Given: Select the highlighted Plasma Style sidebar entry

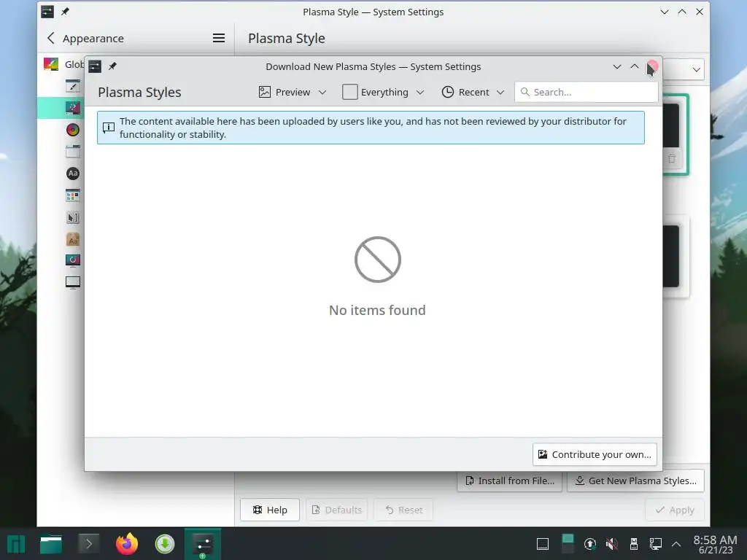Looking at the screenshot, I should [61, 108].
